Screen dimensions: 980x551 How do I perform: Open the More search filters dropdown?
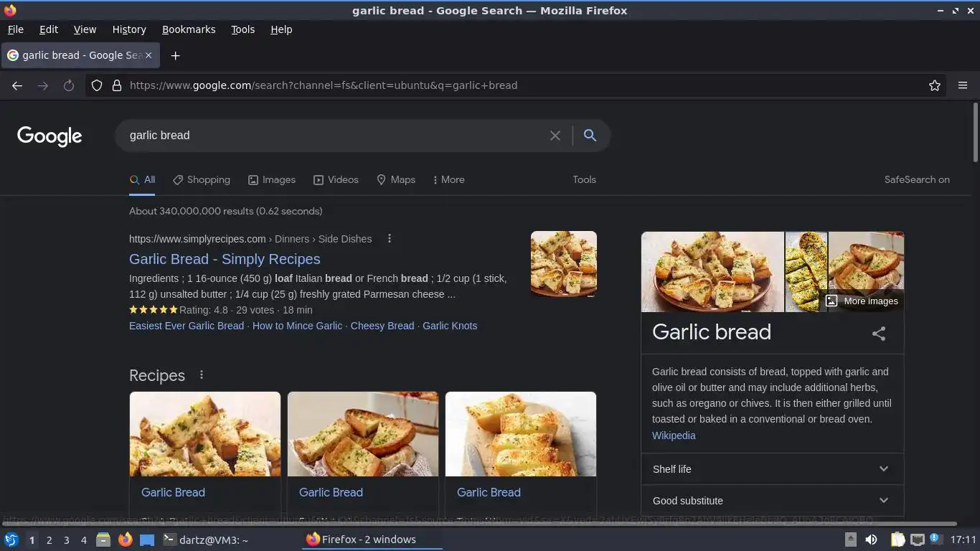(x=448, y=180)
